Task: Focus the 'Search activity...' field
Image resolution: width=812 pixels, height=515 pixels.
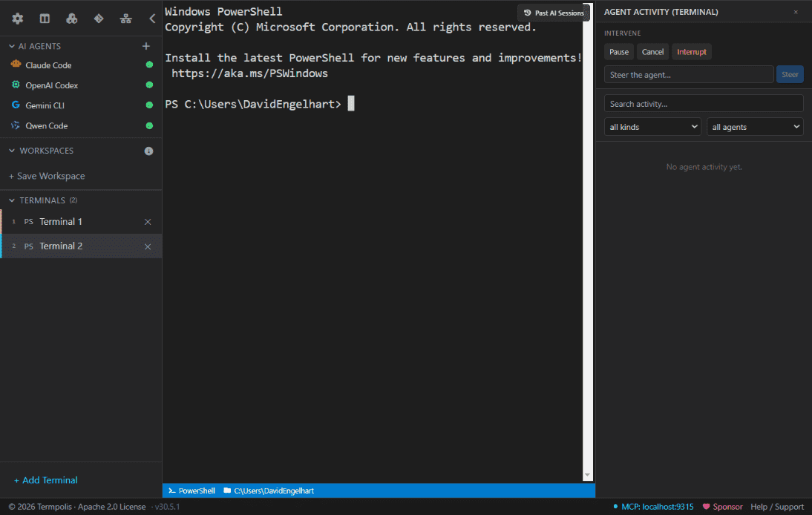Action: pos(704,103)
